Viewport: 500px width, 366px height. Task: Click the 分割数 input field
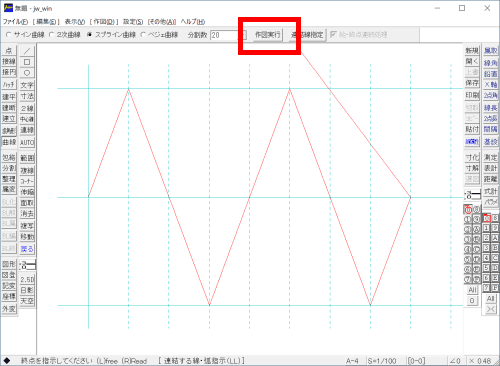point(226,35)
